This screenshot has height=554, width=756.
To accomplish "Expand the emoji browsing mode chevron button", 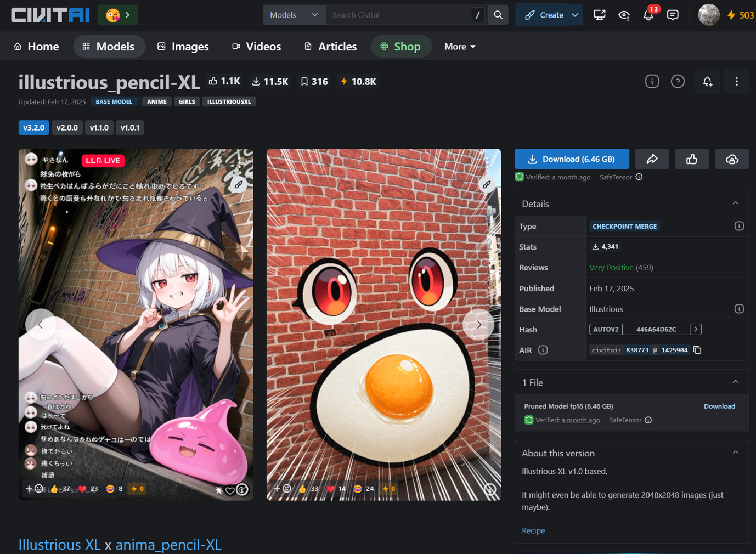I will tap(118, 15).
